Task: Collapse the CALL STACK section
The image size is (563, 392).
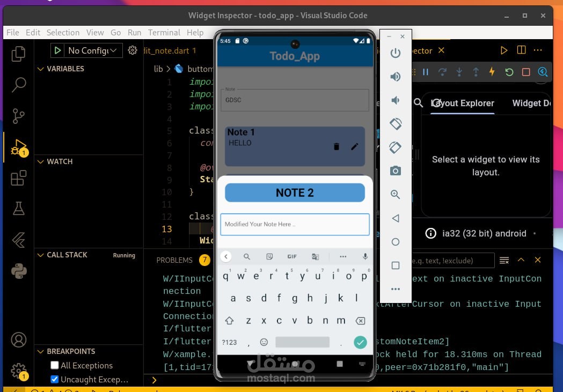Action: (x=41, y=255)
